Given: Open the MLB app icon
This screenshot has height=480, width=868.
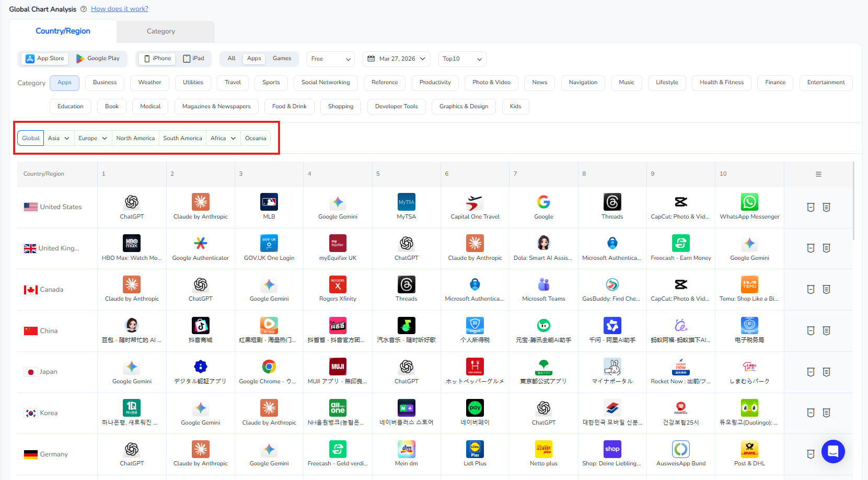Looking at the screenshot, I should pos(269,202).
